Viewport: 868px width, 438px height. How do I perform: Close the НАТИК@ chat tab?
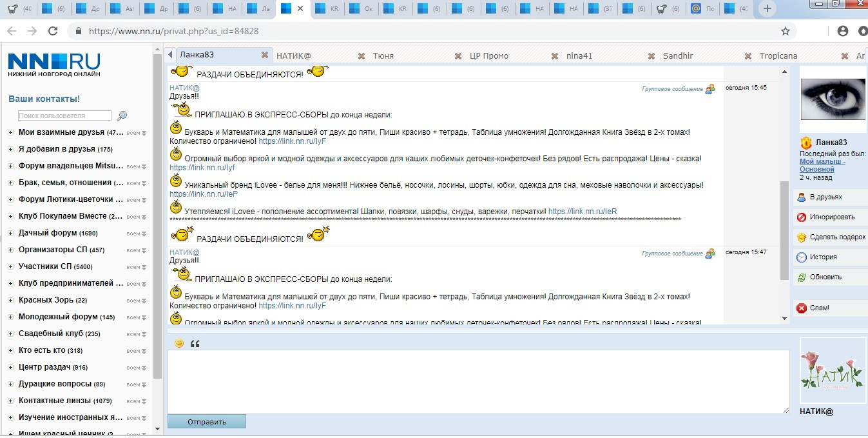click(362, 56)
